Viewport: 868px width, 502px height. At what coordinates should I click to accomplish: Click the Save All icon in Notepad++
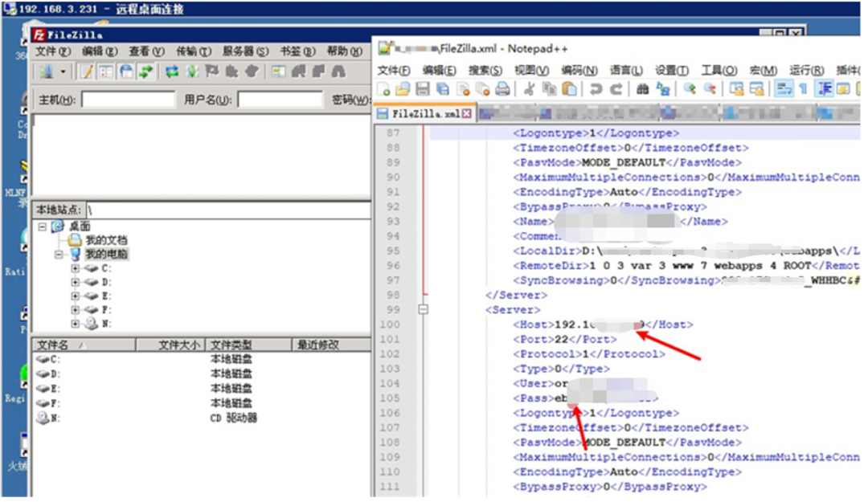(443, 88)
